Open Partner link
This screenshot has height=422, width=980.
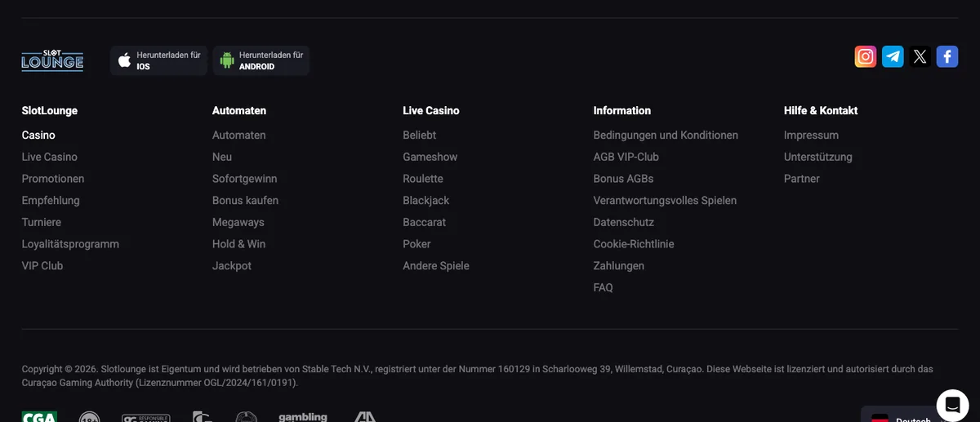802,179
